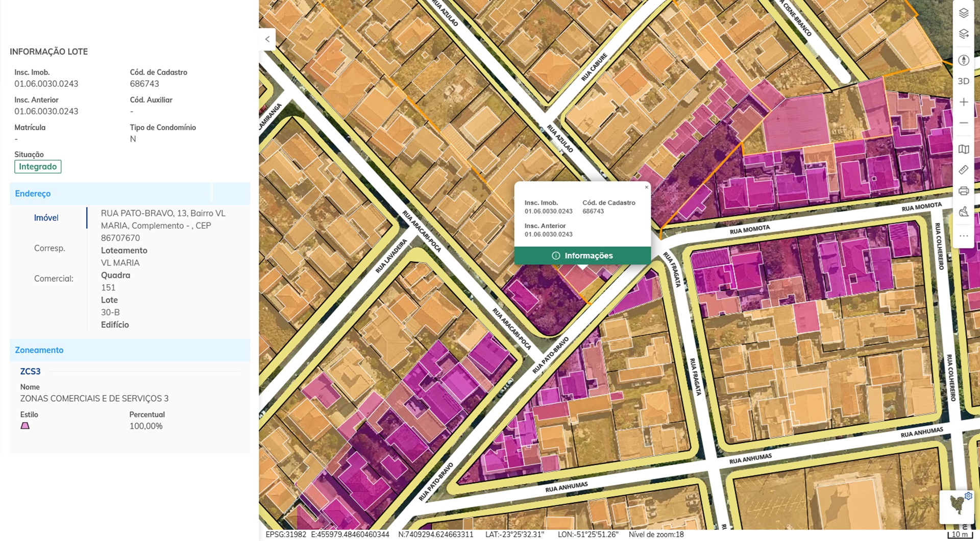Print the map using printer icon
The height and width of the screenshot is (541, 980).
point(964,191)
